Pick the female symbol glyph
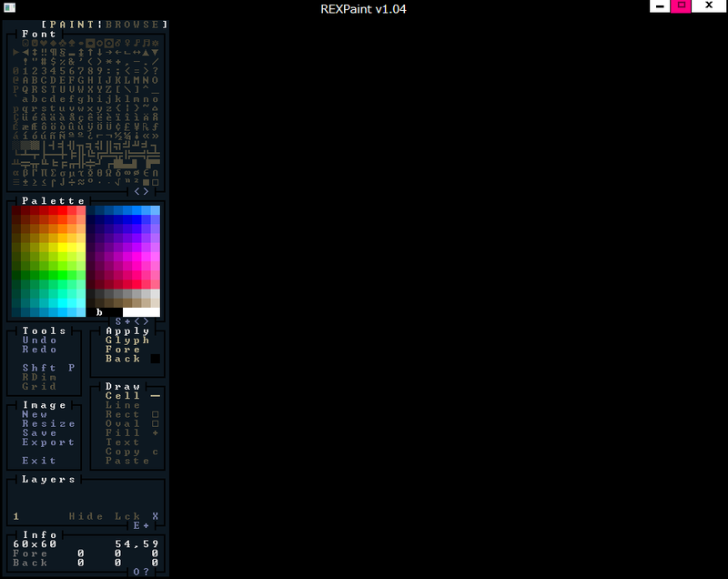 click(x=127, y=43)
